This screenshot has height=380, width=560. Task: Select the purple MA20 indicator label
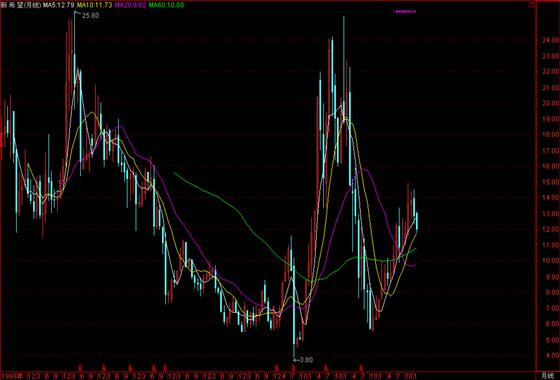click(x=130, y=5)
